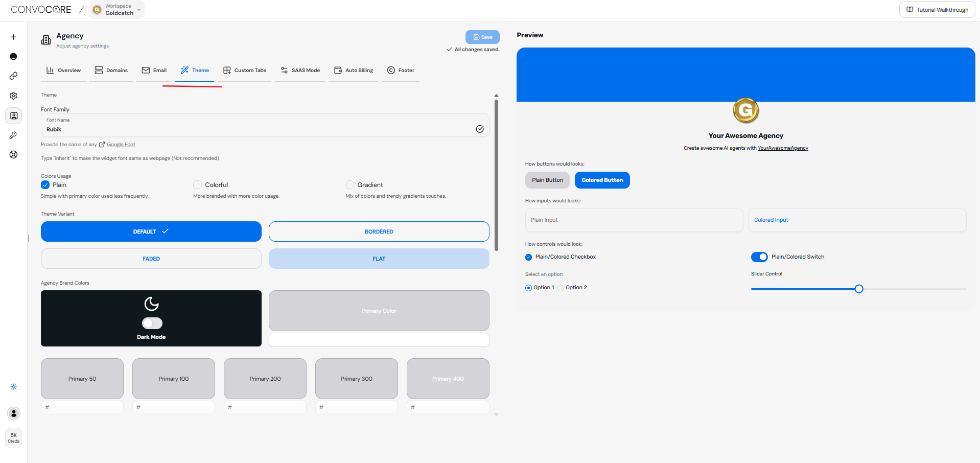
Task: Open API keys via the key icon
Action: pyautogui.click(x=13, y=135)
